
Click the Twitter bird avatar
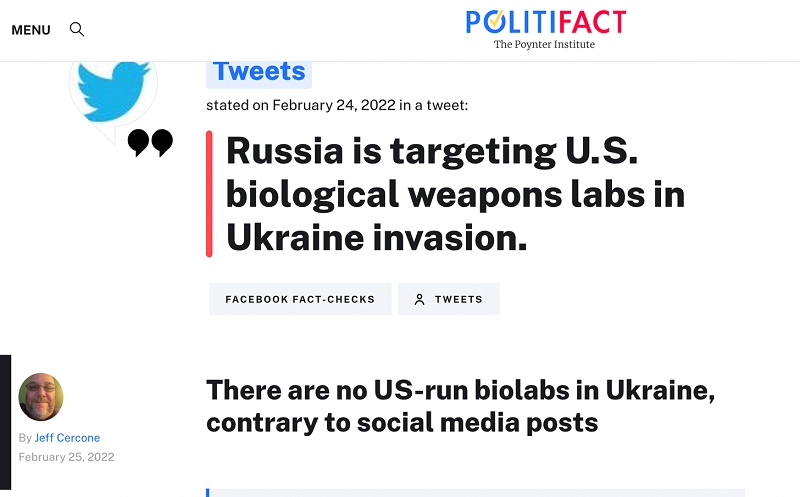coord(112,90)
